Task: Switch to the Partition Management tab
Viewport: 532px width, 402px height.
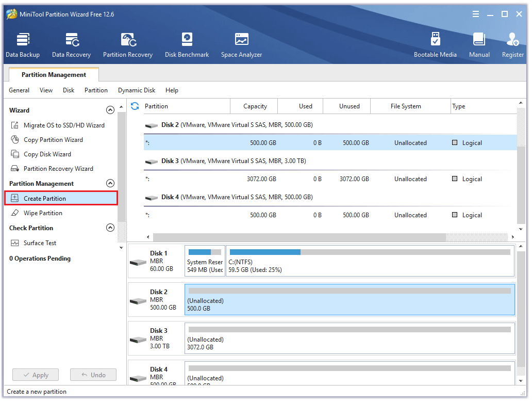Action: point(53,74)
